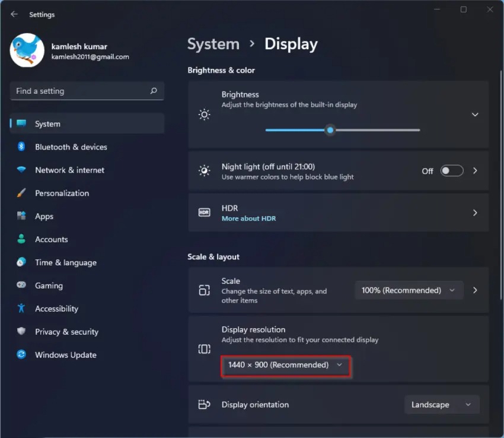Open the Landscape orientation dropdown
Screen dimensions: 504x438
click(x=442, y=404)
